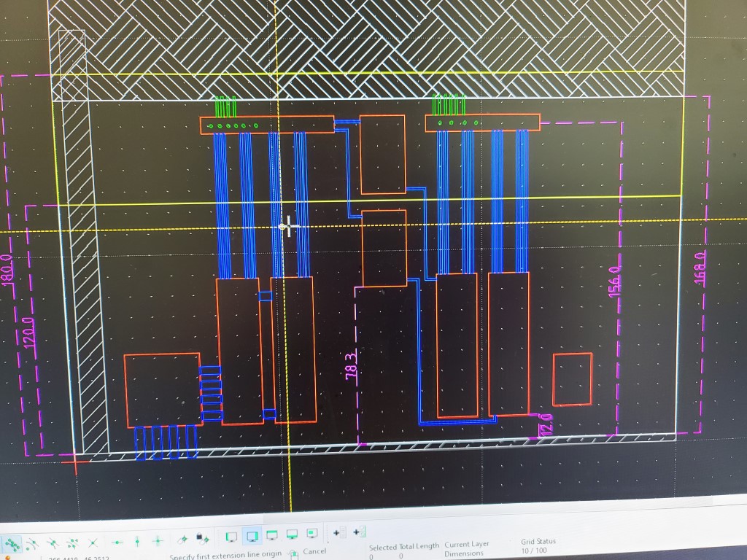Screen dimensions: 747x560
Task: Toggle the Restrict Horizontal icon
Action: pyautogui.click(x=117, y=542)
